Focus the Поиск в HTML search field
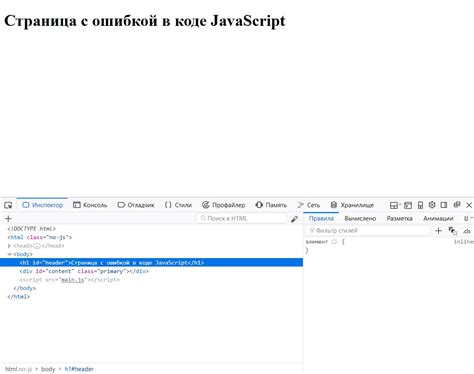 click(x=241, y=218)
